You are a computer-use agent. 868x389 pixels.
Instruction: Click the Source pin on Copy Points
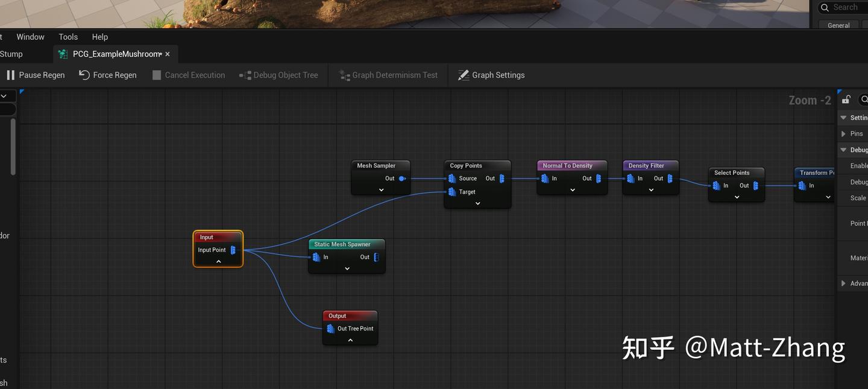451,179
